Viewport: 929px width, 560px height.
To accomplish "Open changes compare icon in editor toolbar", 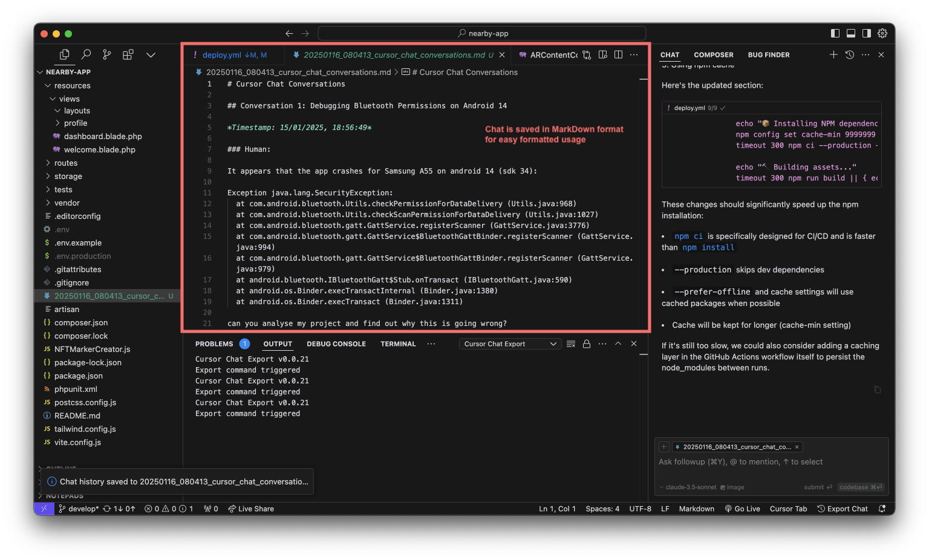I will (x=587, y=55).
